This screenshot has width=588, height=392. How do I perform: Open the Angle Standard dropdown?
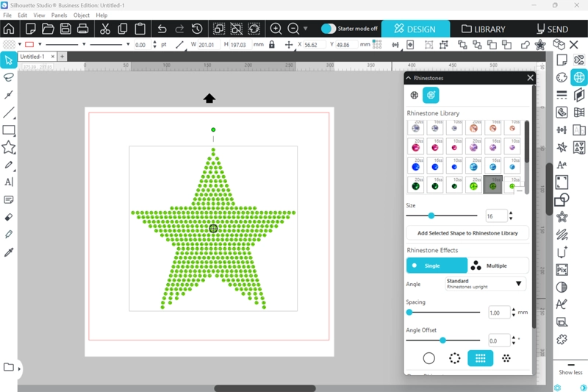click(485, 284)
